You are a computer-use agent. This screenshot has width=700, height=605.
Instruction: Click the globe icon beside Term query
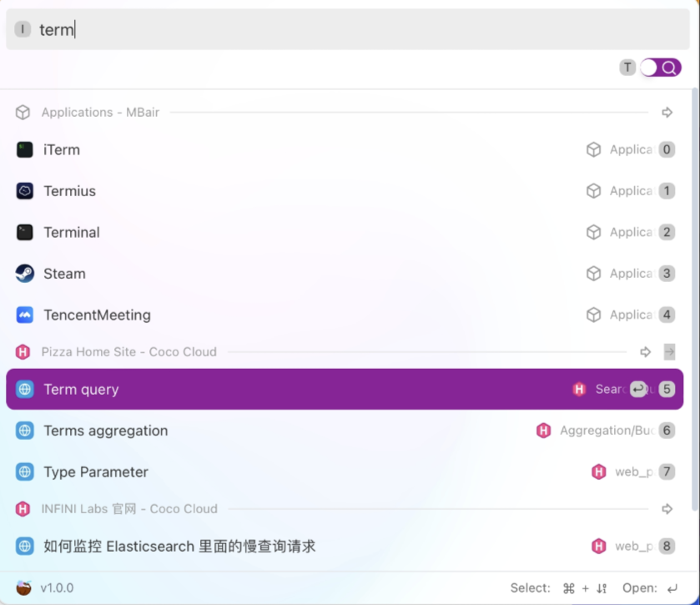point(24,389)
